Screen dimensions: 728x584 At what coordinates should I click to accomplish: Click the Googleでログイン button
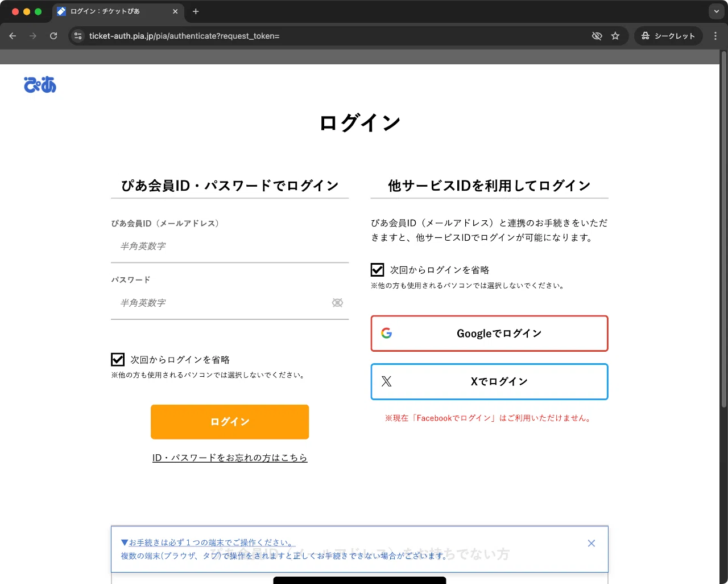click(489, 334)
